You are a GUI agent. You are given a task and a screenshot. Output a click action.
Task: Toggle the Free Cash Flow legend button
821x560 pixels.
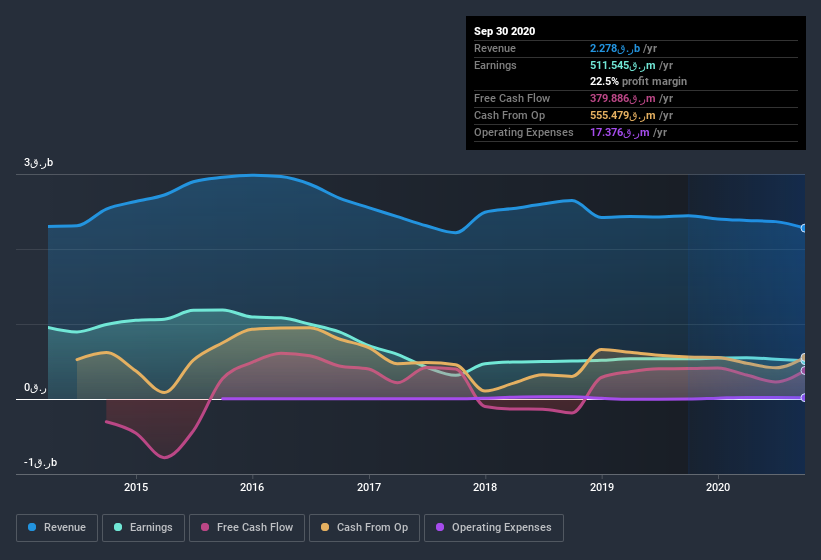tap(247, 528)
